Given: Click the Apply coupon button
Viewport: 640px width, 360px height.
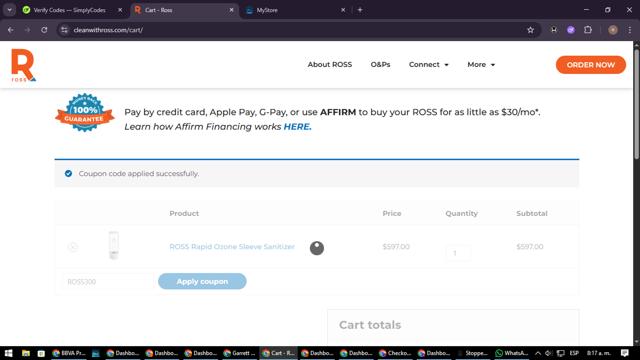Looking at the screenshot, I should pyautogui.click(x=202, y=281).
